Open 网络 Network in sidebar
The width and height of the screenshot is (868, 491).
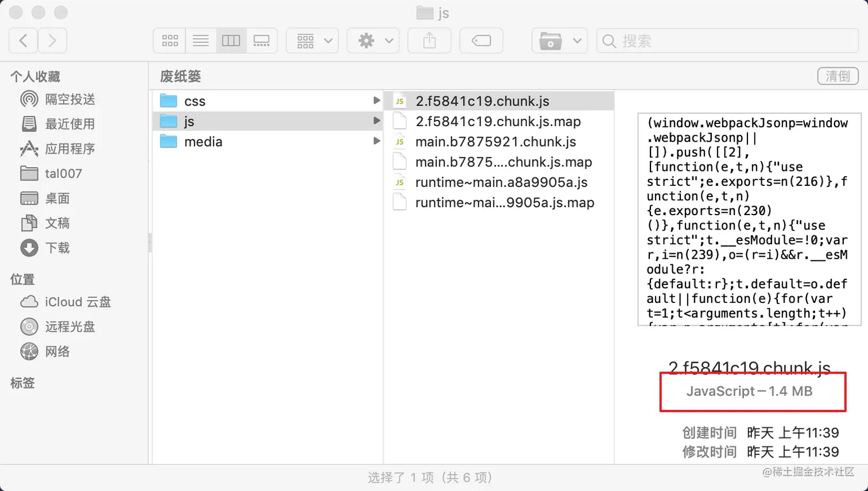pyautogui.click(x=45, y=351)
